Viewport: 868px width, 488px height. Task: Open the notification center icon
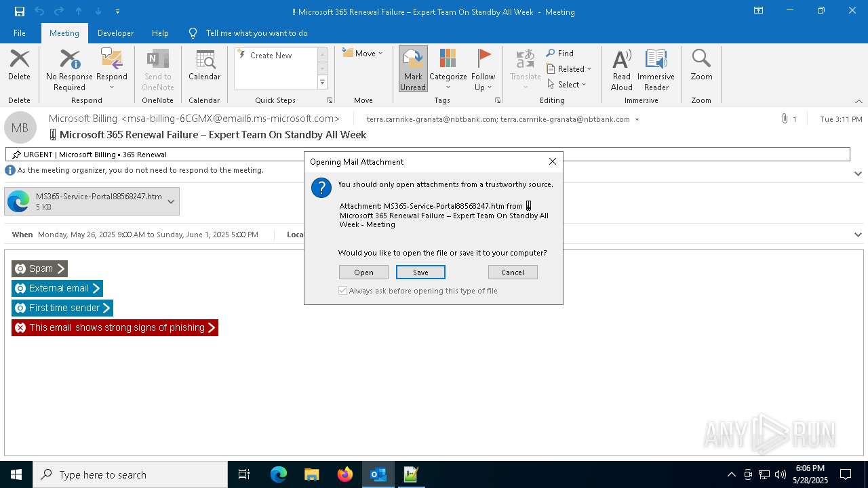tap(846, 474)
